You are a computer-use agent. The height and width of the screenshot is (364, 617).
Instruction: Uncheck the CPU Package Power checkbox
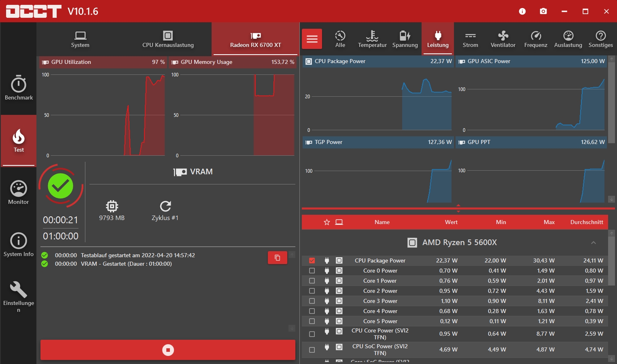click(312, 260)
